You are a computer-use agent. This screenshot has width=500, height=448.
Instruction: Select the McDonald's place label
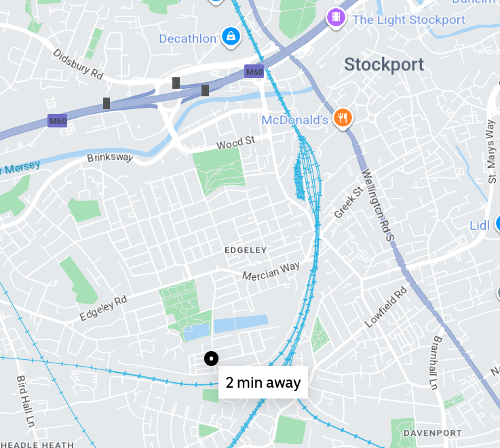click(x=294, y=120)
